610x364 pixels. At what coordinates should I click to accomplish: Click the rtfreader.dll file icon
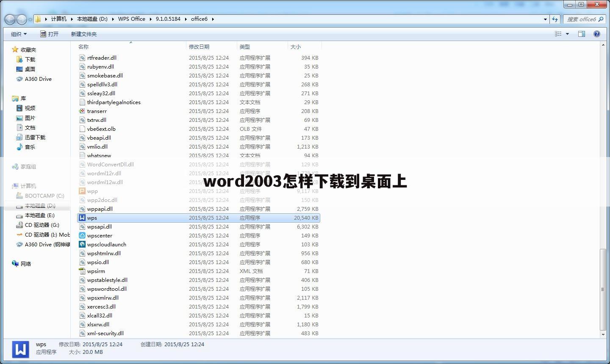click(82, 58)
